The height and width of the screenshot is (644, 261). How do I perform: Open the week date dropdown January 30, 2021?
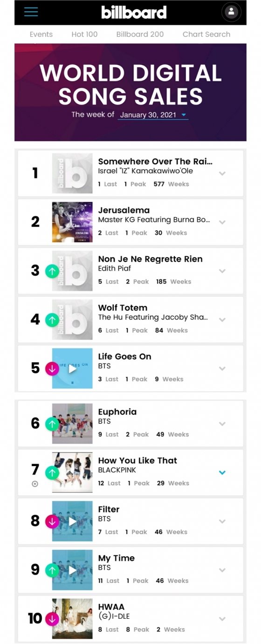coord(153,115)
